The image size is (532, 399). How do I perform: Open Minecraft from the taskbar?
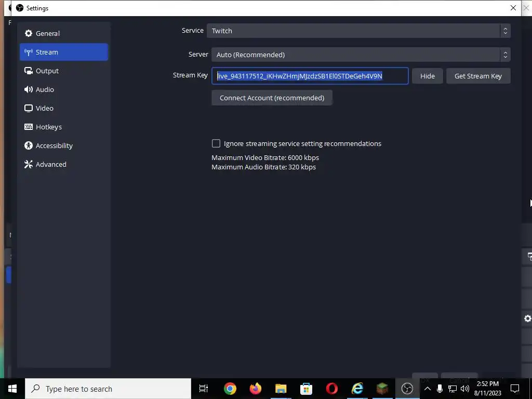[x=382, y=389]
